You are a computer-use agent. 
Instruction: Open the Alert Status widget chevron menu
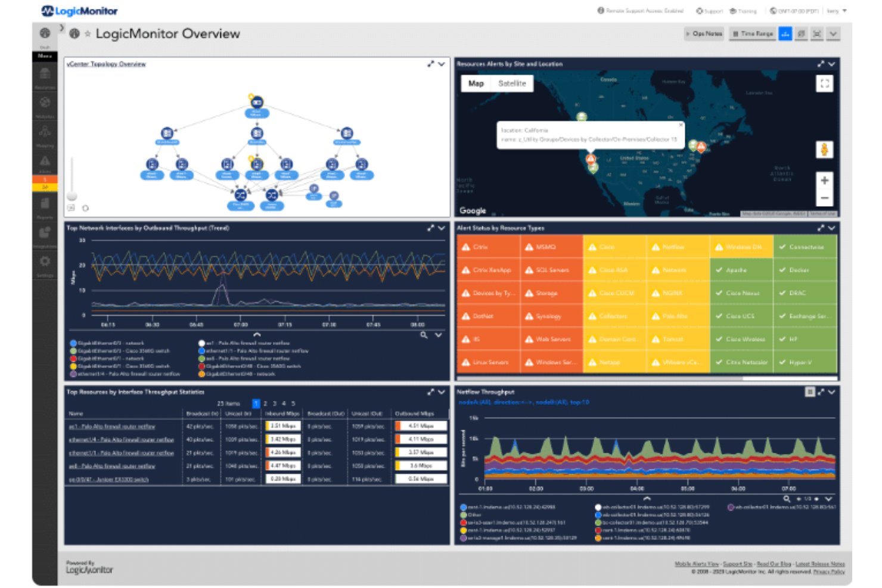(832, 228)
